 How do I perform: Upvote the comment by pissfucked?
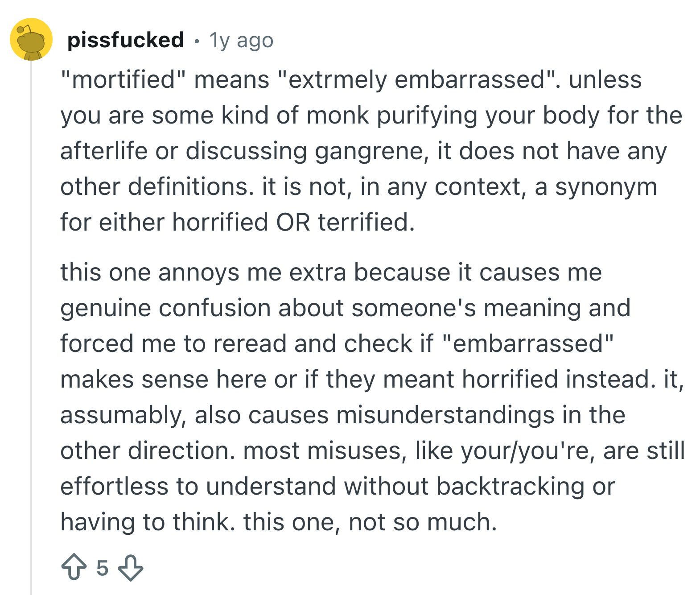74,567
